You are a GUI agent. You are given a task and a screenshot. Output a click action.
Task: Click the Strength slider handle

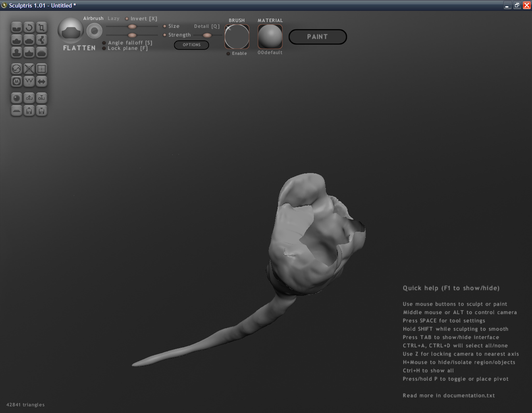coord(132,35)
